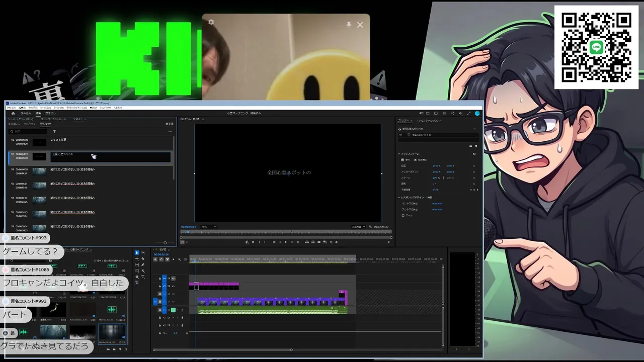Open the ファイル menu
644x362 pixels.
pos(12,108)
